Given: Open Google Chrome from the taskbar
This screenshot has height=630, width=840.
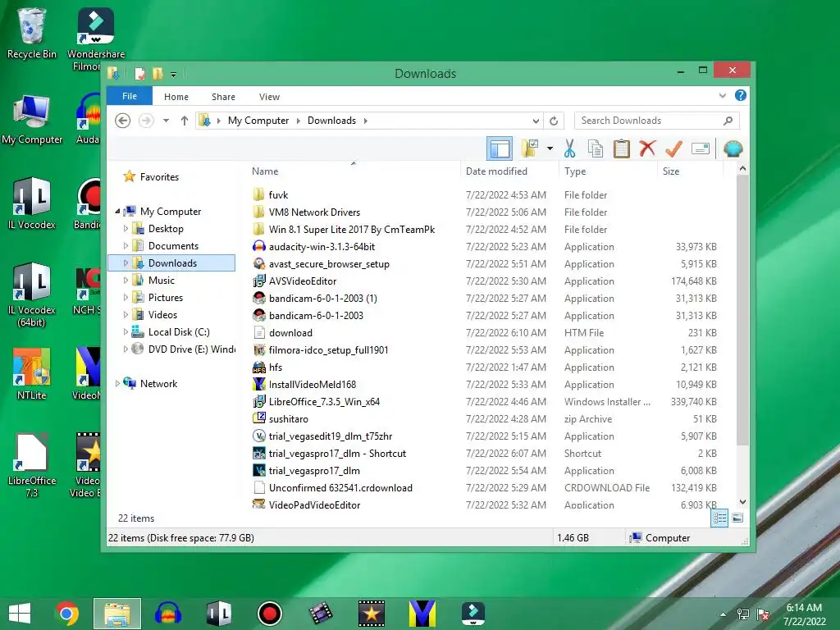Looking at the screenshot, I should pyautogui.click(x=67, y=614).
